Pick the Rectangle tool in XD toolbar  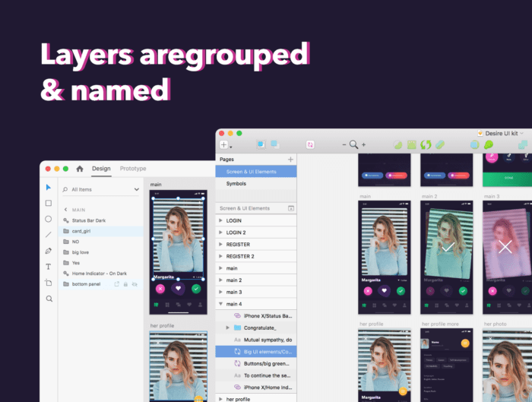click(x=49, y=203)
